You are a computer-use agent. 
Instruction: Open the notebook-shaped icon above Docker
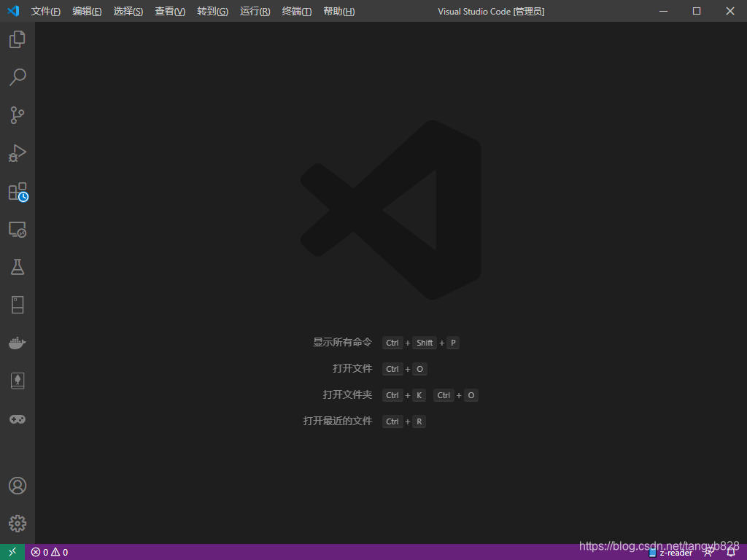coord(18,306)
